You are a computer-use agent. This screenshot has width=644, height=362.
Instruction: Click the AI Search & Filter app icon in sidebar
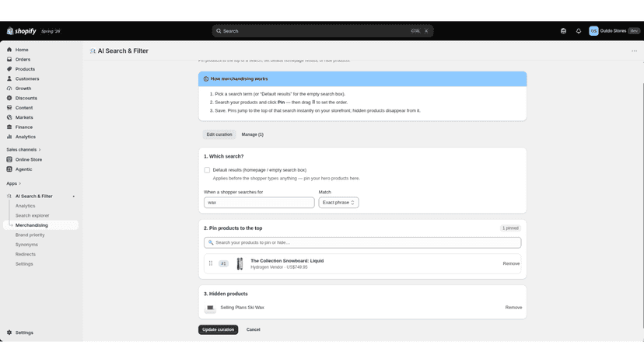[9, 197]
